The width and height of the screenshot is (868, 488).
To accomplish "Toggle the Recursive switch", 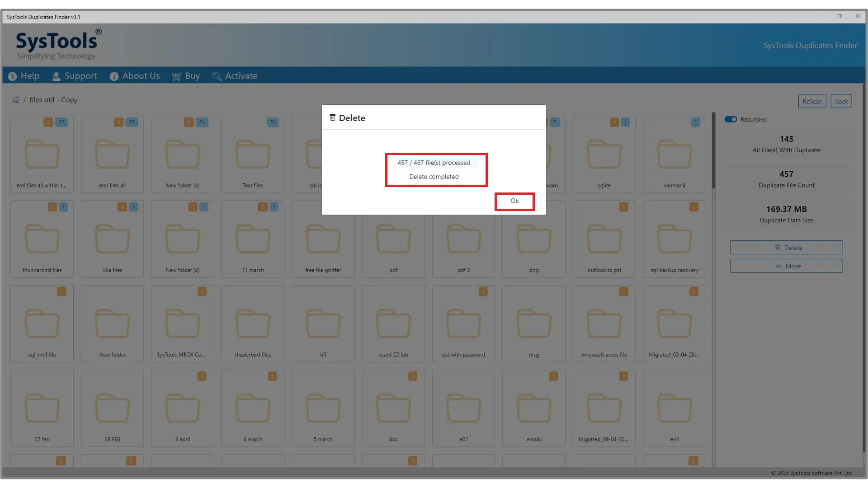I will [x=731, y=119].
